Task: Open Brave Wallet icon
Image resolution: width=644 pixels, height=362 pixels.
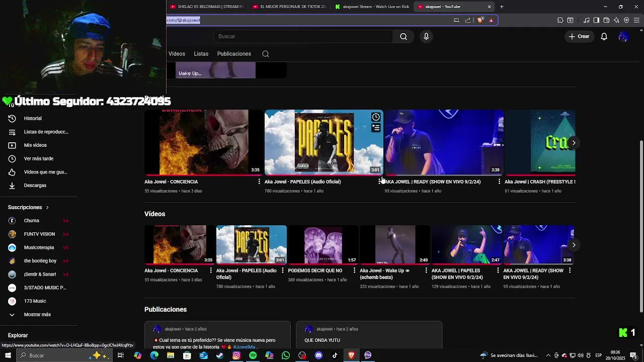Action: click(606, 20)
